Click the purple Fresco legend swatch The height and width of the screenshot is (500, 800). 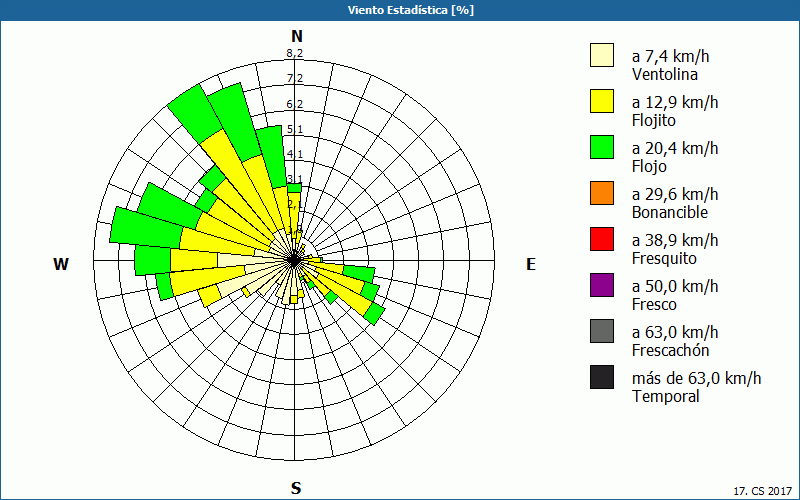[602, 285]
